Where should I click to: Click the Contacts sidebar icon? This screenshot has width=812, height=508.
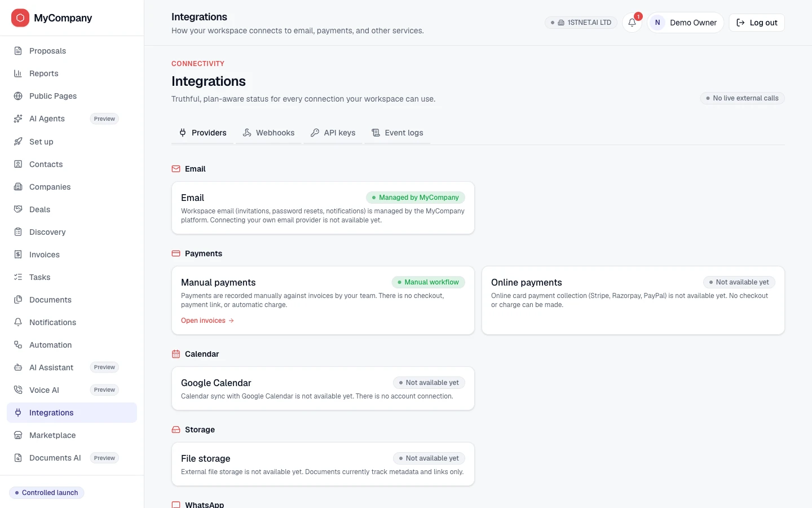coord(18,164)
